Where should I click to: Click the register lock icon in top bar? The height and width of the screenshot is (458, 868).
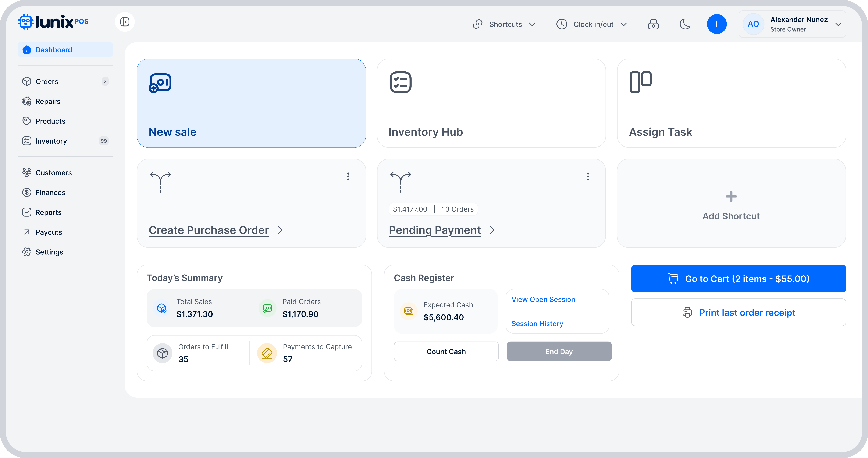(x=653, y=24)
